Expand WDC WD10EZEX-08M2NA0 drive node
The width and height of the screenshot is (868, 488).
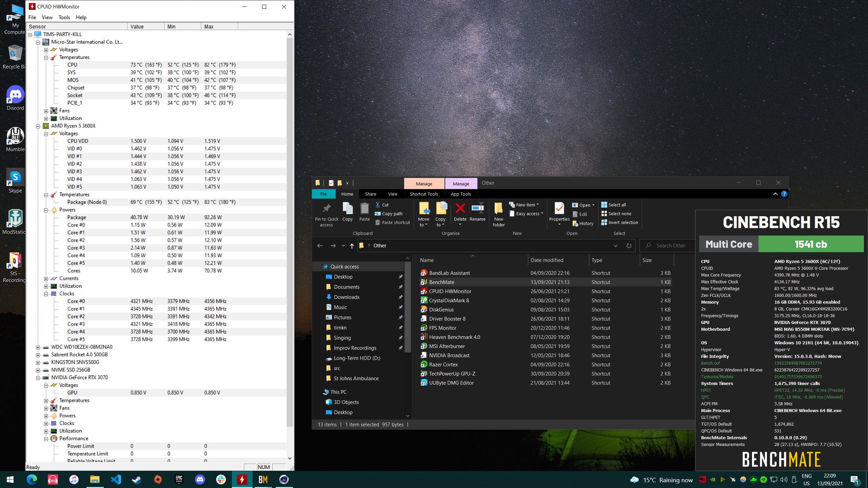coord(38,347)
